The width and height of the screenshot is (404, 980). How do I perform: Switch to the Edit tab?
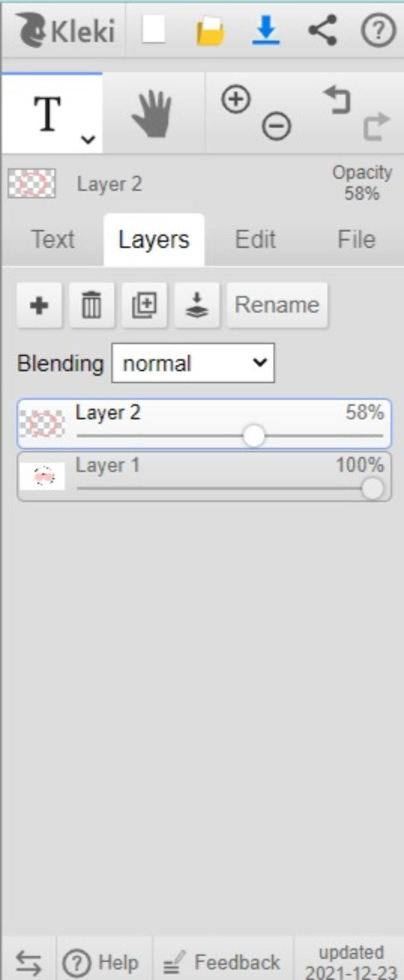(255, 239)
